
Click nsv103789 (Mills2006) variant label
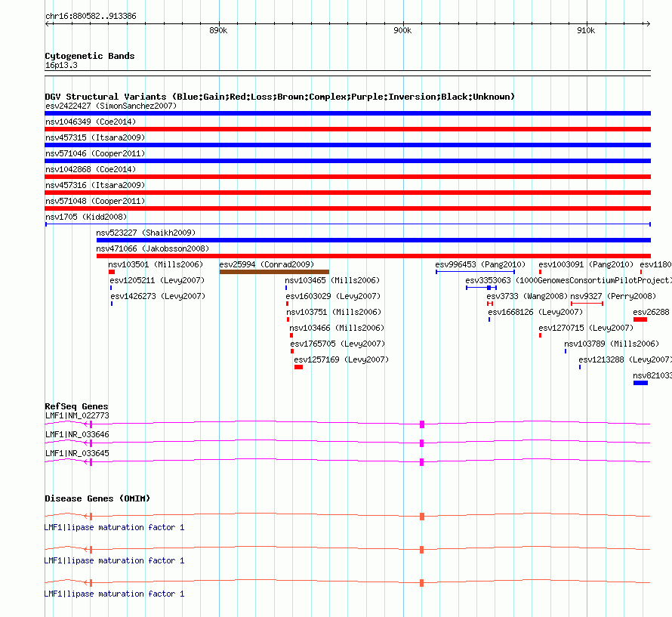(612, 344)
